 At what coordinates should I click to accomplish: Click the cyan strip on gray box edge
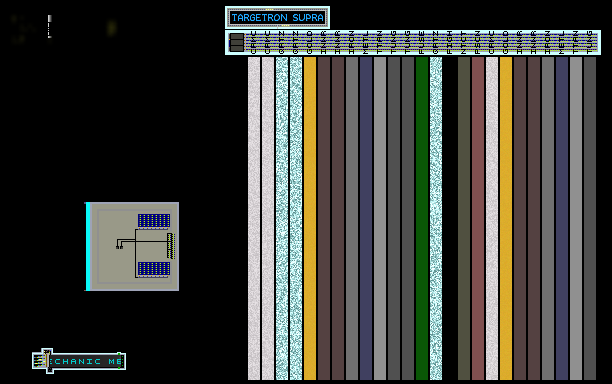[88, 246]
